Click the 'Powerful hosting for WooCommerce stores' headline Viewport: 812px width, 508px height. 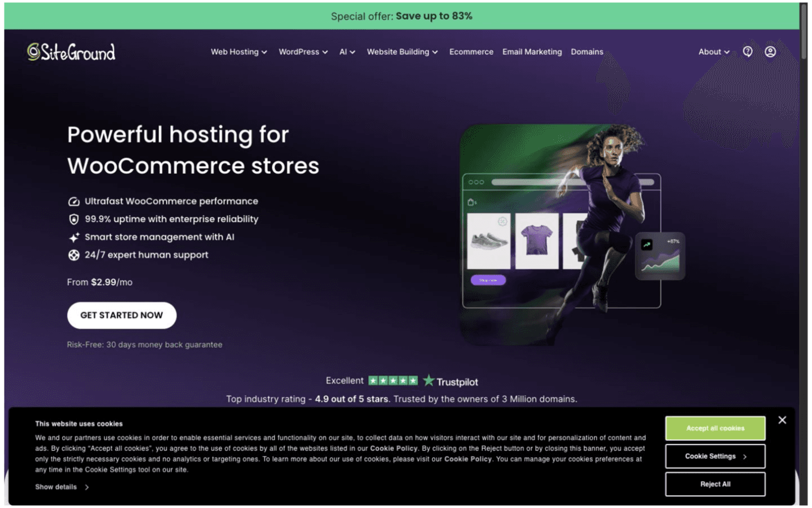coord(193,150)
